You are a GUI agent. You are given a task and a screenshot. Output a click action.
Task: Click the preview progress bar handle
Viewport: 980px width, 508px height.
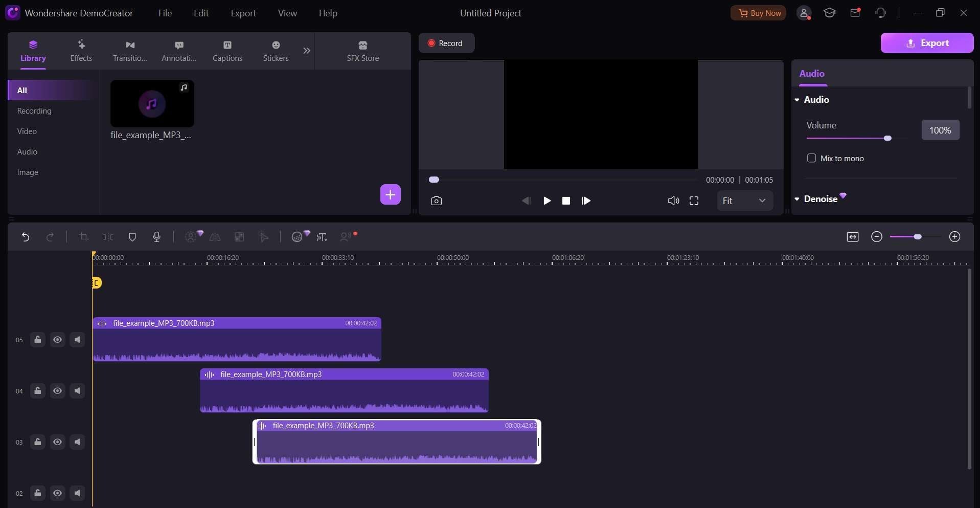434,180
